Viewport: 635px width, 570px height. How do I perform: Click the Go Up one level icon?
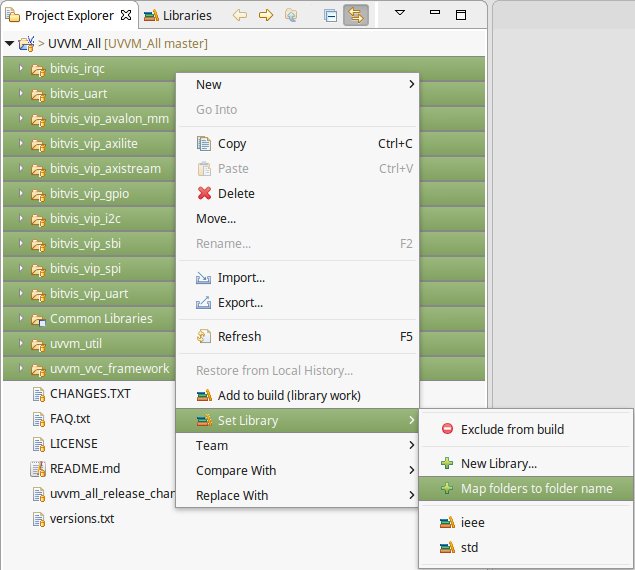click(x=291, y=15)
